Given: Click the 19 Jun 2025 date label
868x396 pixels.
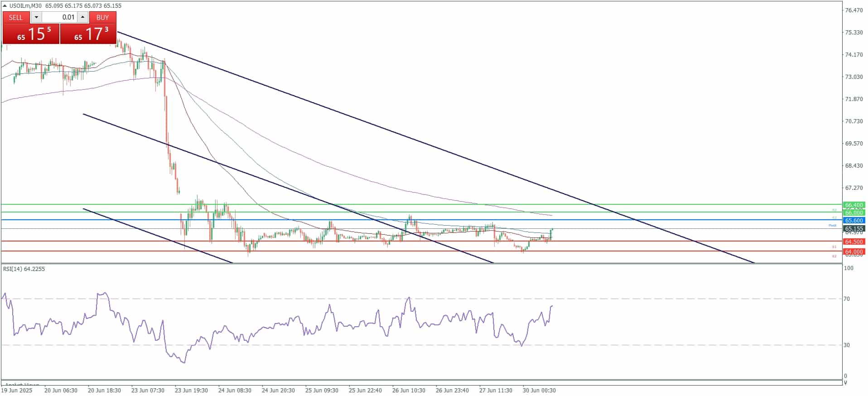Looking at the screenshot, I should click(x=17, y=390).
